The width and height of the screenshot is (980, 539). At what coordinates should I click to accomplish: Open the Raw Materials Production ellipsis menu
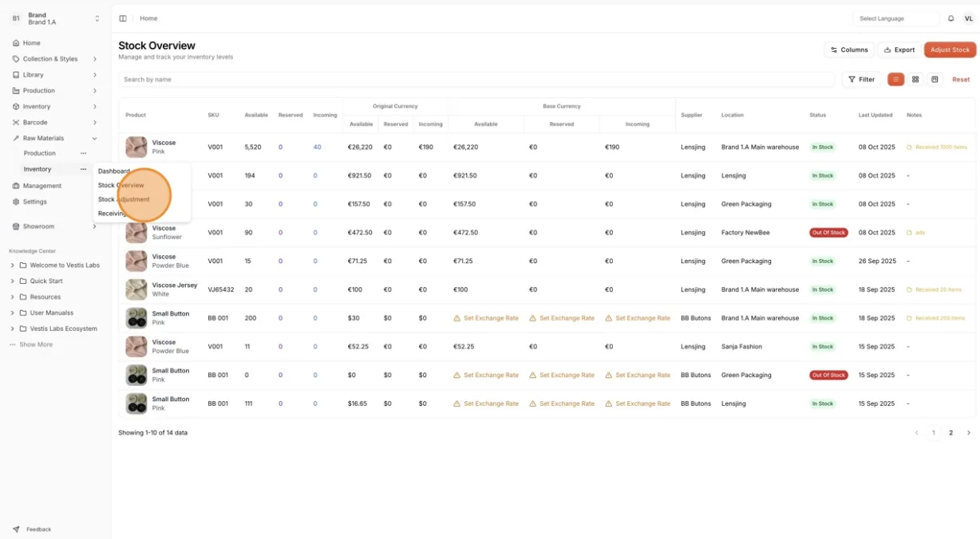[x=83, y=153]
